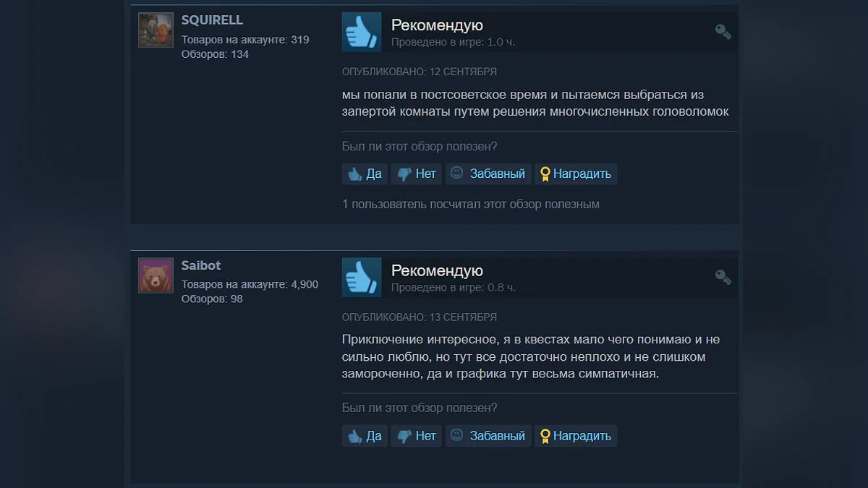
Task: Open the Saibot profile name link
Action: pyautogui.click(x=201, y=265)
